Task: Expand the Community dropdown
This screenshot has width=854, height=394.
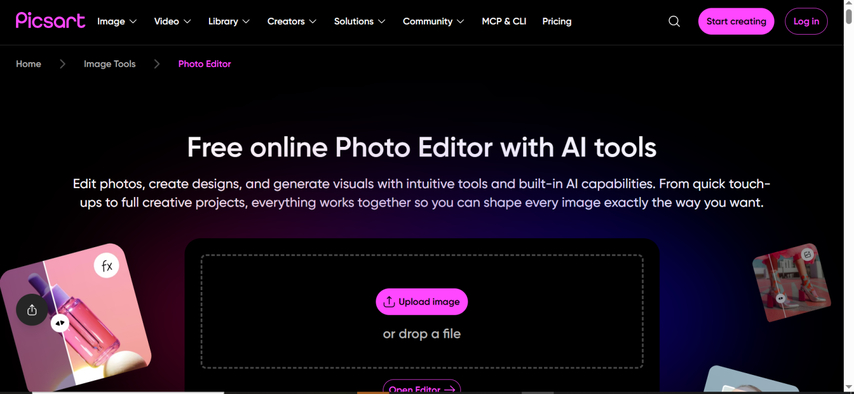Action: [434, 21]
